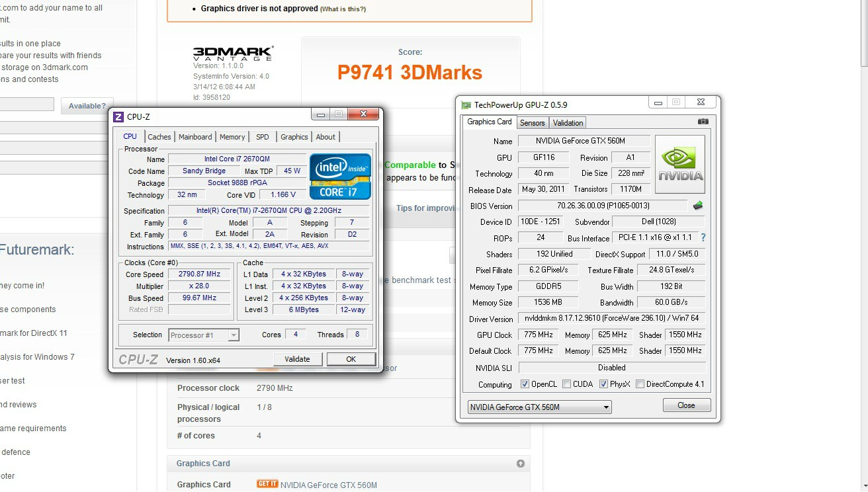Viewport: 868px width, 492px height.
Task: Click the 3DMark Vantage logo
Action: (233, 54)
